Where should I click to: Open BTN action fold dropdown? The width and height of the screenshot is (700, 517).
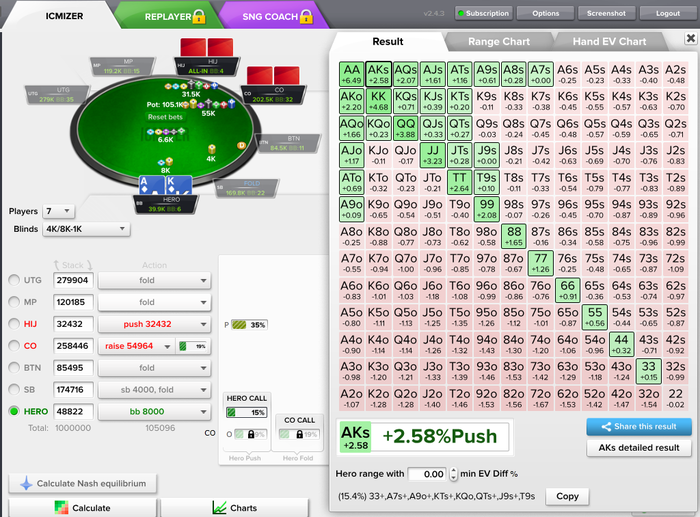(x=154, y=368)
